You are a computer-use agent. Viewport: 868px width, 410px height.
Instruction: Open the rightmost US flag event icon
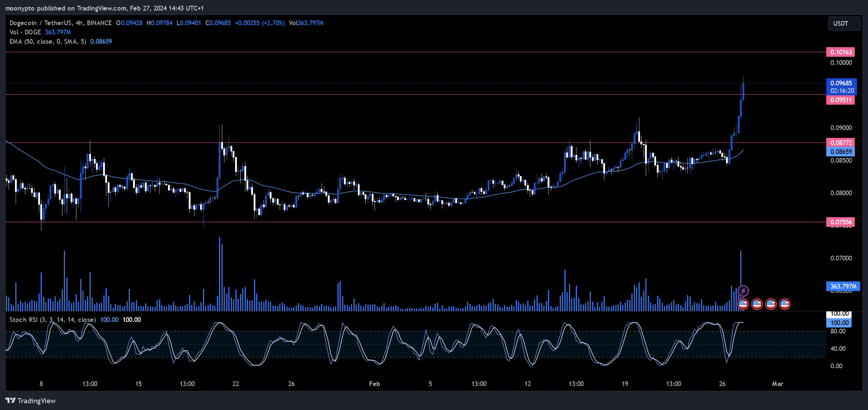click(785, 304)
